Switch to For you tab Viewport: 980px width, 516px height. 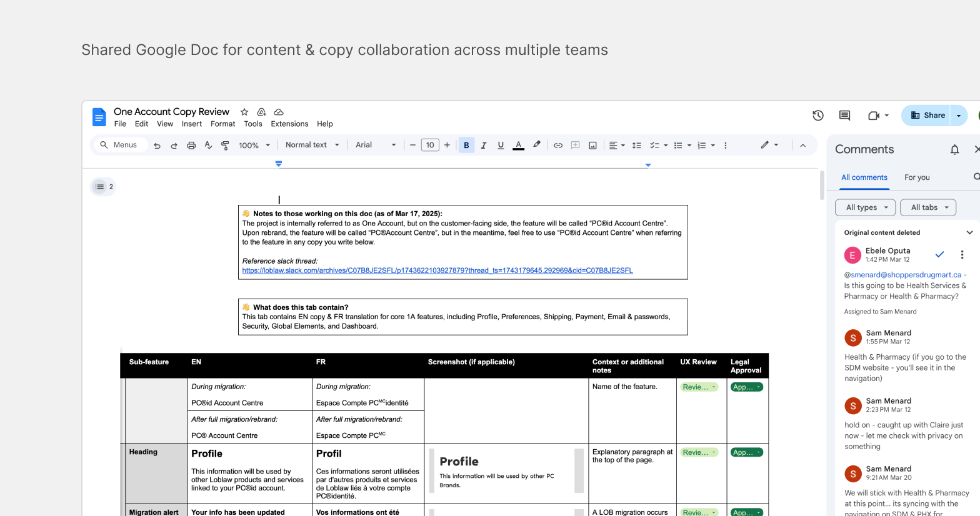click(x=917, y=177)
